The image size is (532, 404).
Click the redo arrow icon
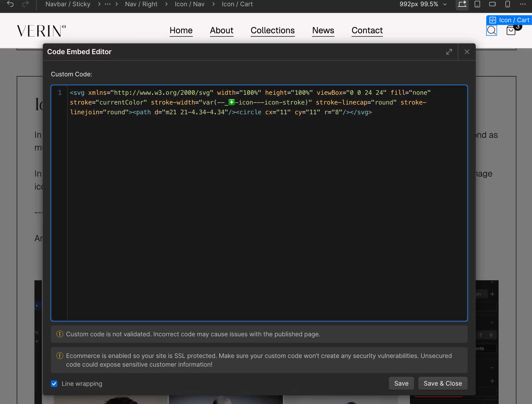[x=25, y=4]
